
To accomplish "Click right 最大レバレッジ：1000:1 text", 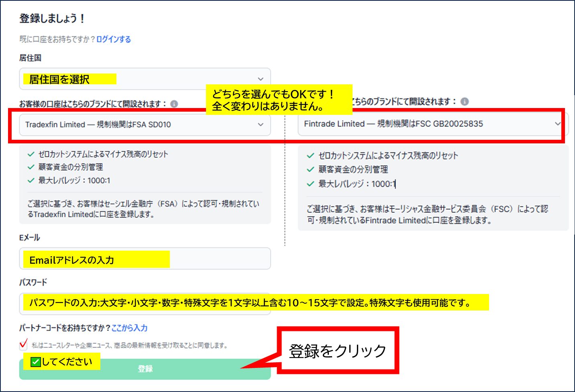I will [357, 184].
